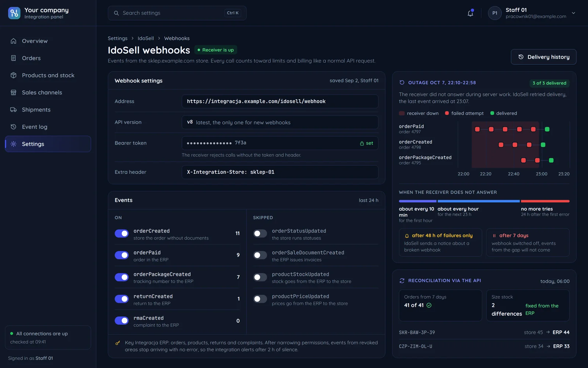Click the IdoSell breadcrumb link
This screenshot has height=368, width=588.
pyautogui.click(x=146, y=38)
